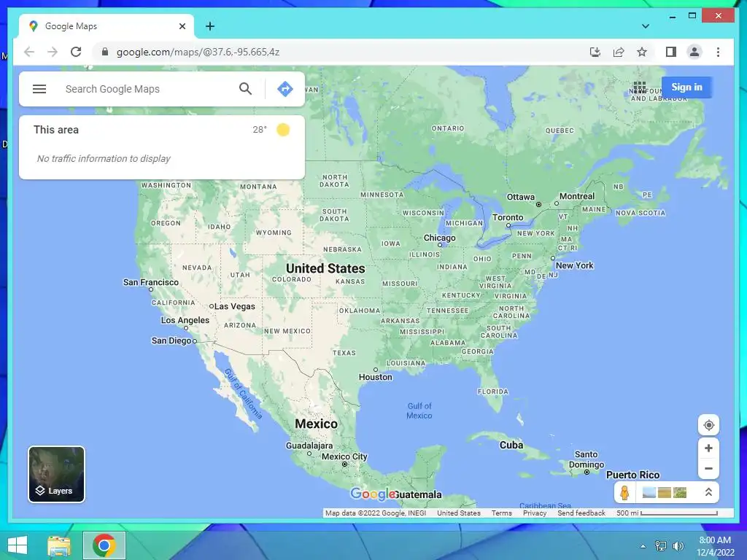
Task: Click the search magnifier icon
Action: point(245,88)
